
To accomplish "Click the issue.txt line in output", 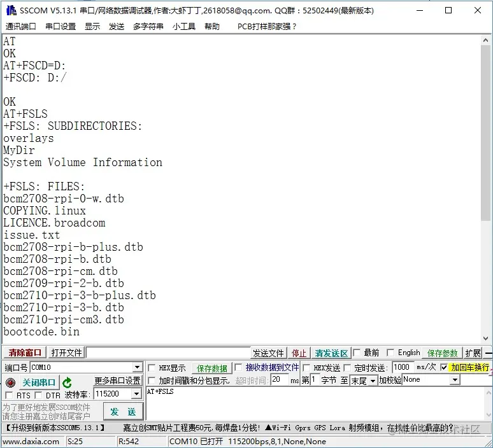I will click(x=31, y=235).
